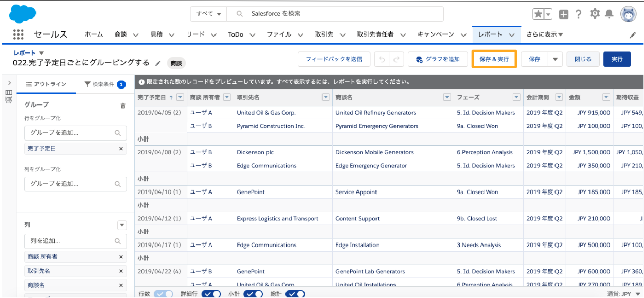644x298 pixels.
Task: Open the キャンペーン tab
Action: (436, 34)
